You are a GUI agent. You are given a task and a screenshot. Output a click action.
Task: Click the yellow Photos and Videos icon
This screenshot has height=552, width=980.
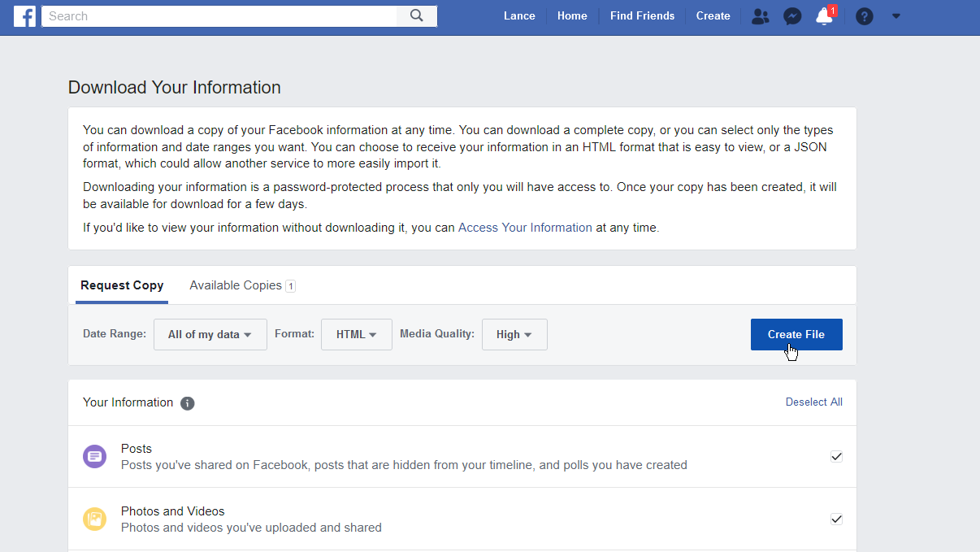[x=95, y=519]
